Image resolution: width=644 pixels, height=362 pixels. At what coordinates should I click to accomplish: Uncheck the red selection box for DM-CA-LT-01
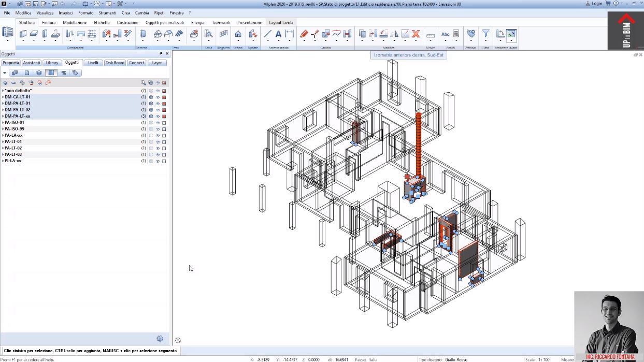[164, 97]
